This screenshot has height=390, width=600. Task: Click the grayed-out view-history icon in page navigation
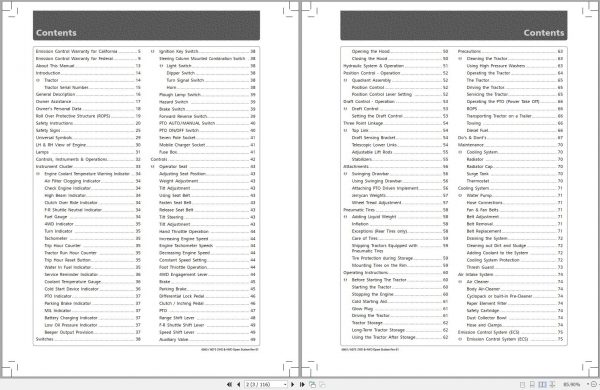(322, 384)
